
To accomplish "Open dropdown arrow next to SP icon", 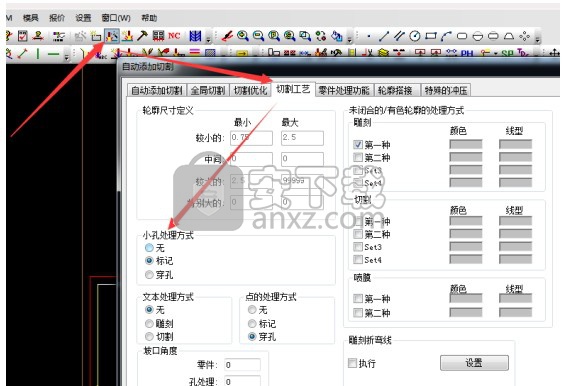I will pyautogui.click(x=495, y=54).
